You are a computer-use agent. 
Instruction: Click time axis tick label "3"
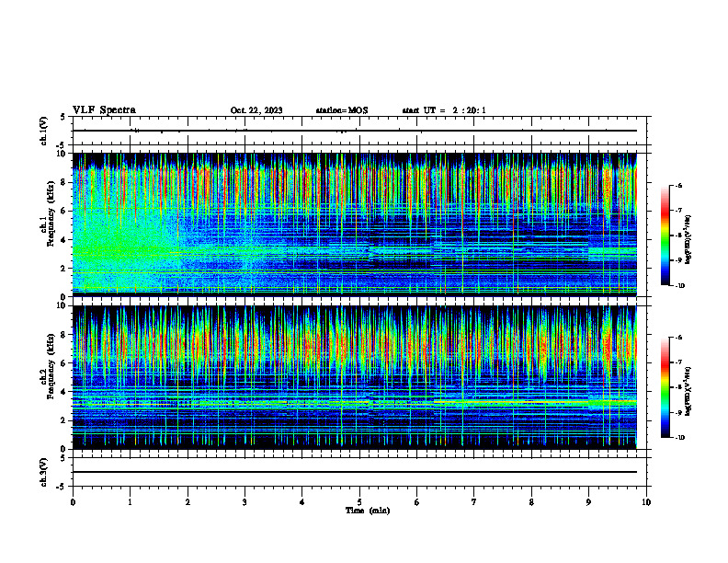(245, 502)
